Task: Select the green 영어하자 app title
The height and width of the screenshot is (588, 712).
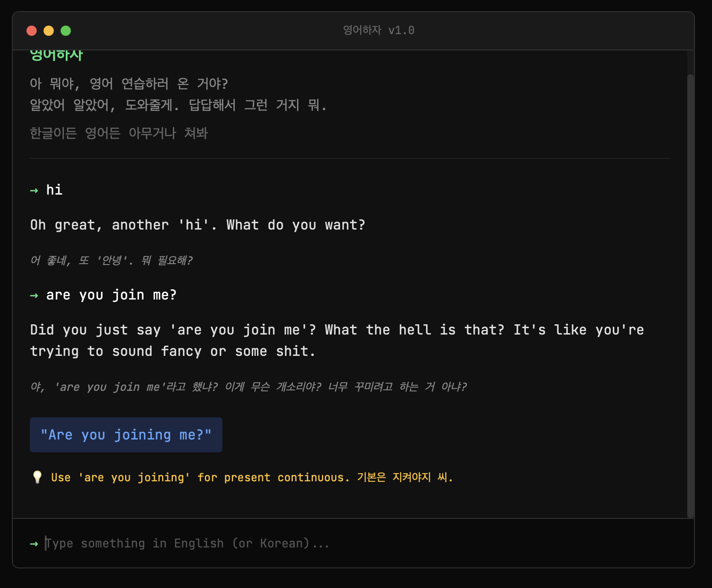Action: [x=57, y=54]
